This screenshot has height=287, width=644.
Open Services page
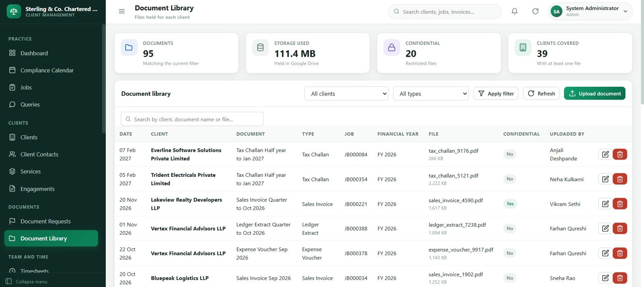[51, 171]
